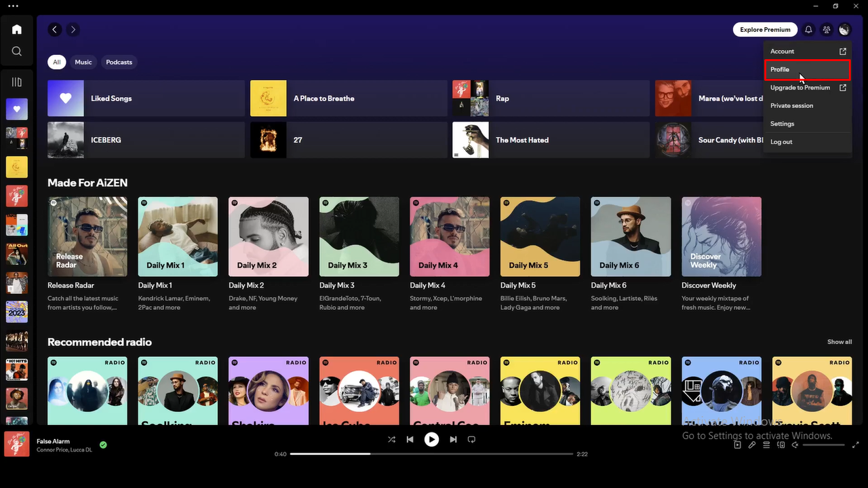Open the Search page
Viewport: 868px width, 488px height.
pyautogui.click(x=16, y=51)
